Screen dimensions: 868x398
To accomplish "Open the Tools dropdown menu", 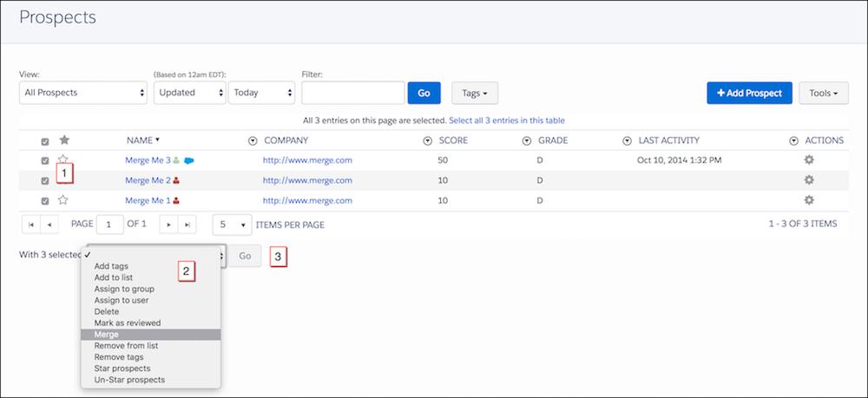I will click(x=823, y=93).
